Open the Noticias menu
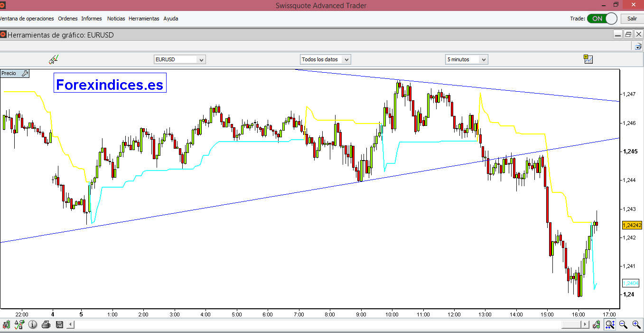Viewport: 644px width, 333px height. (x=116, y=19)
